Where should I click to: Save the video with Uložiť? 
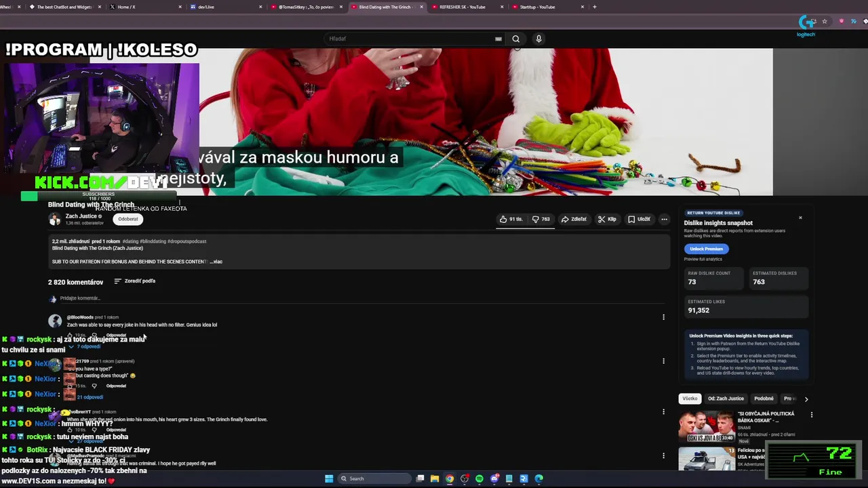pyautogui.click(x=639, y=220)
